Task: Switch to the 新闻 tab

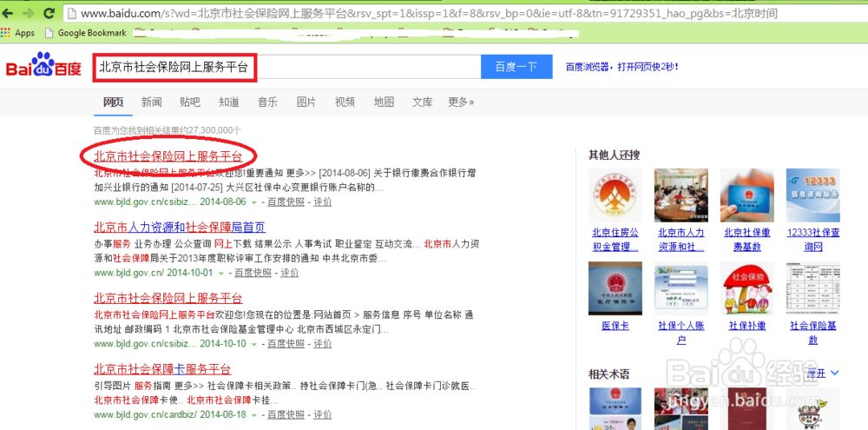Action: click(x=152, y=102)
